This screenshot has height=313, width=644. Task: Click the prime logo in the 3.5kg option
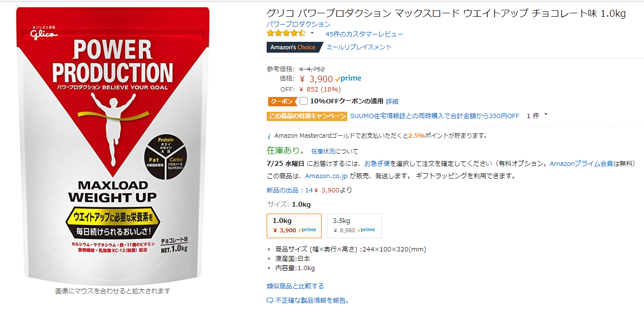pos(366,230)
